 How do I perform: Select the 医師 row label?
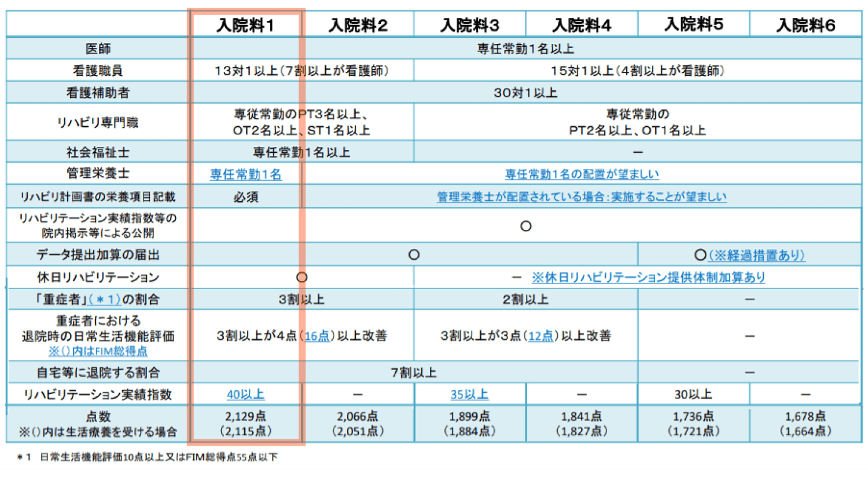[x=98, y=49]
